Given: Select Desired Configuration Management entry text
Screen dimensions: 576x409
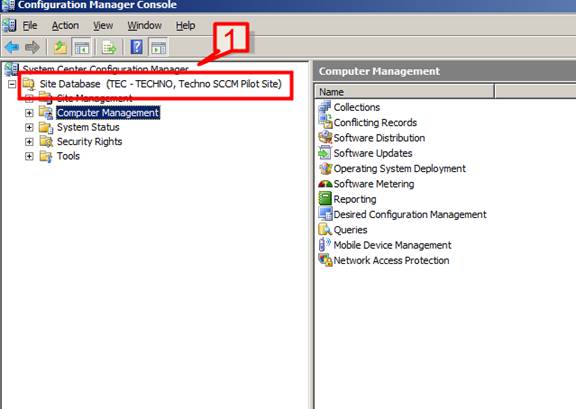Looking at the screenshot, I should (410, 214).
